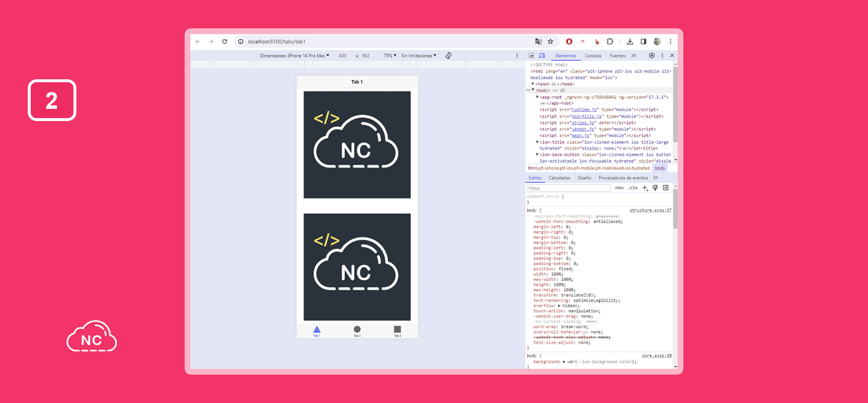Image resolution: width=868 pixels, height=403 pixels.
Task: Open the Procesadores de eventos tab
Action: click(623, 178)
